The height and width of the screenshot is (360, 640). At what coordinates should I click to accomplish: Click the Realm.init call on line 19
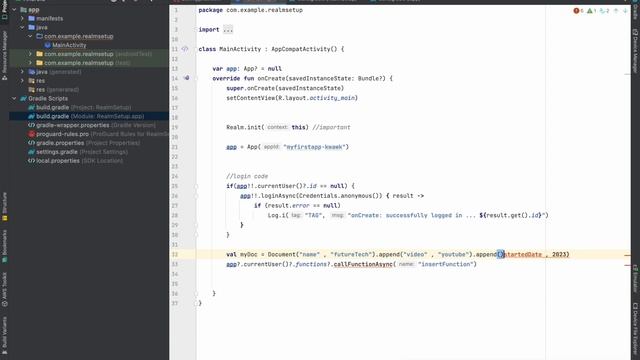tap(267, 127)
